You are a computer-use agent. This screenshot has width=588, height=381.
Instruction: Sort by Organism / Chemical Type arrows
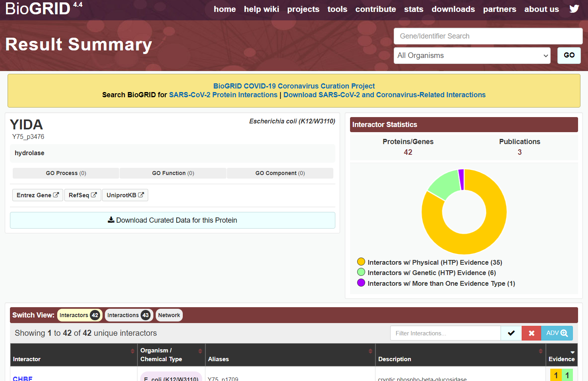coord(200,351)
